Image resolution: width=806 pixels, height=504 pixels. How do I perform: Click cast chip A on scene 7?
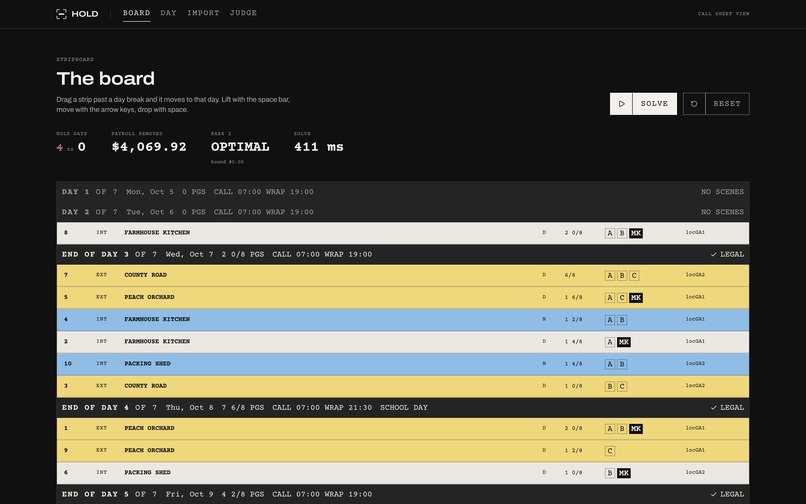coord(610,276)
